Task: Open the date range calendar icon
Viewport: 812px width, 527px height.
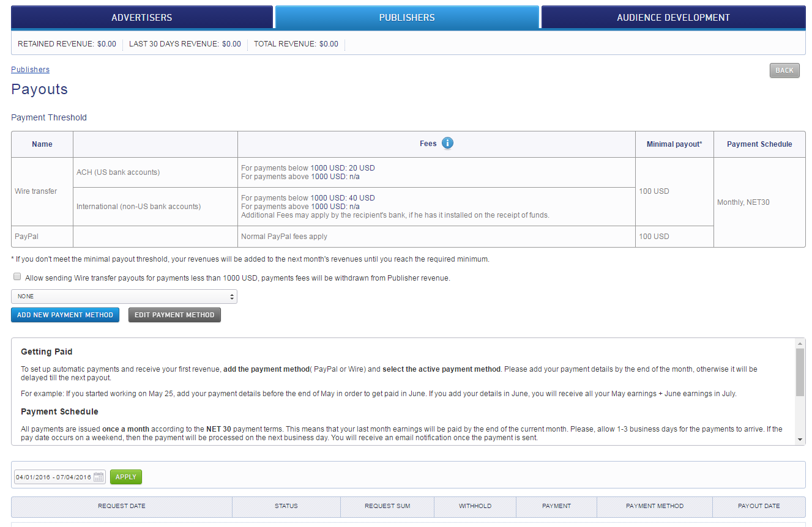Action: tap(99, 477)
